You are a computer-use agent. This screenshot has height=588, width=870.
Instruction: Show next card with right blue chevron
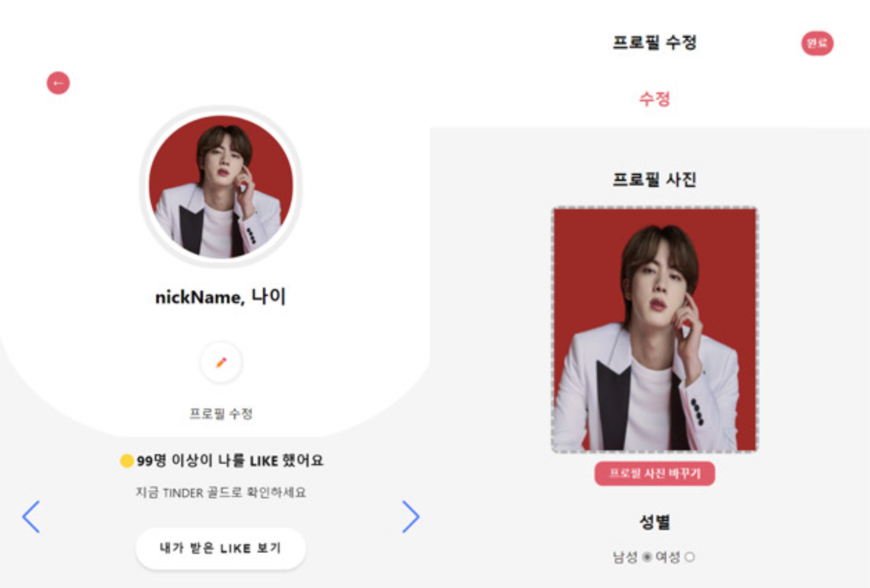411,517
